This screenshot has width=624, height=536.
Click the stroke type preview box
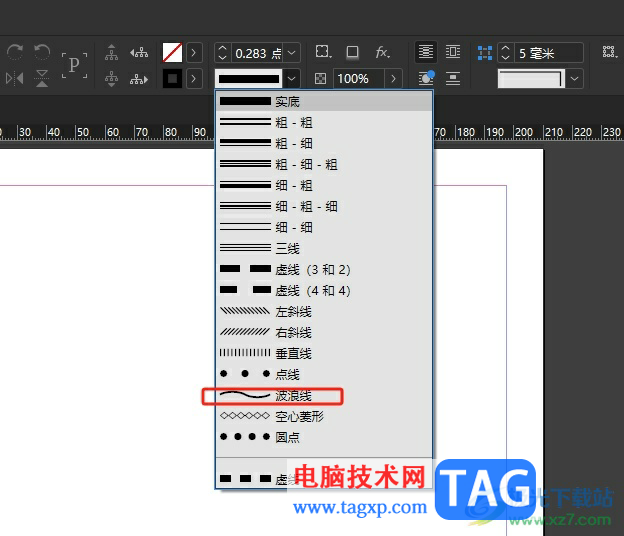pos(249,78)
